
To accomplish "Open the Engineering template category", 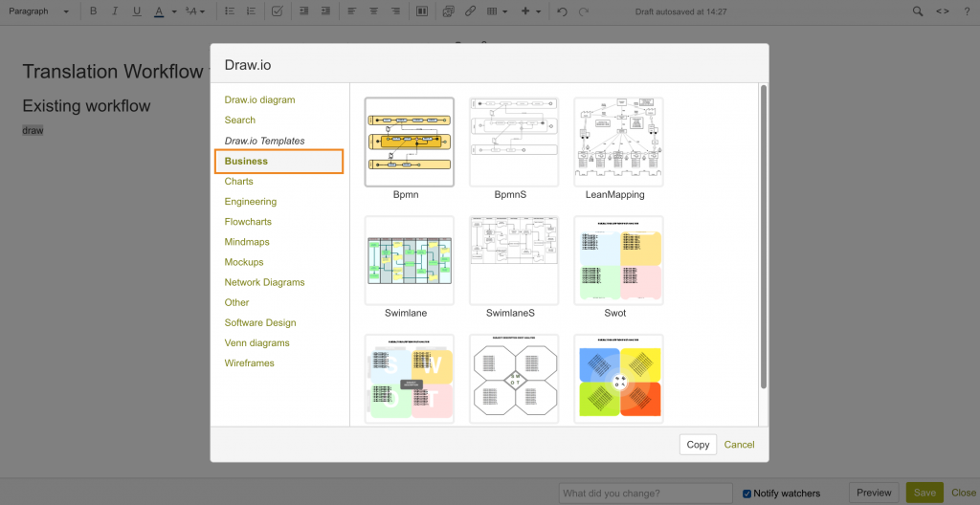I will coord(250,201).
